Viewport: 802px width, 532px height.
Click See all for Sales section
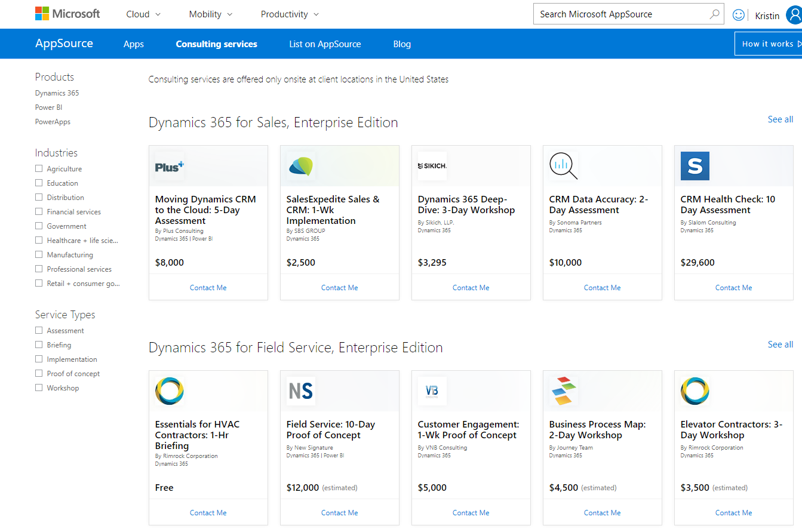pos(781,119)
